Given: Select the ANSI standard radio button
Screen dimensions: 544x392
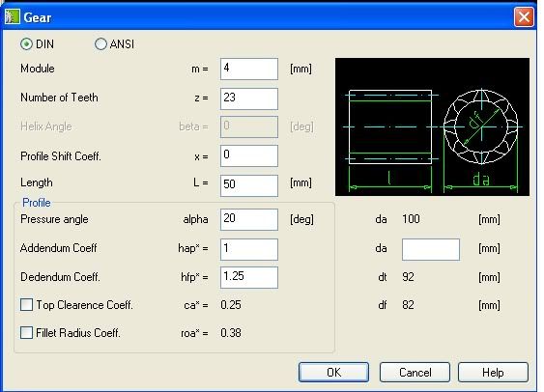Looking at the screenshot, I should [100, 44].
